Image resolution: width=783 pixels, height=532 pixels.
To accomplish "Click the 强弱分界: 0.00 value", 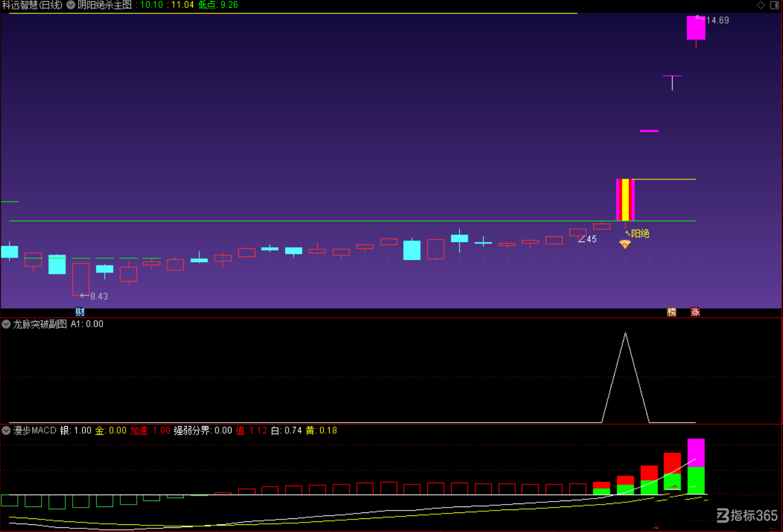I will pyautogui.click(x=203, y=430).
